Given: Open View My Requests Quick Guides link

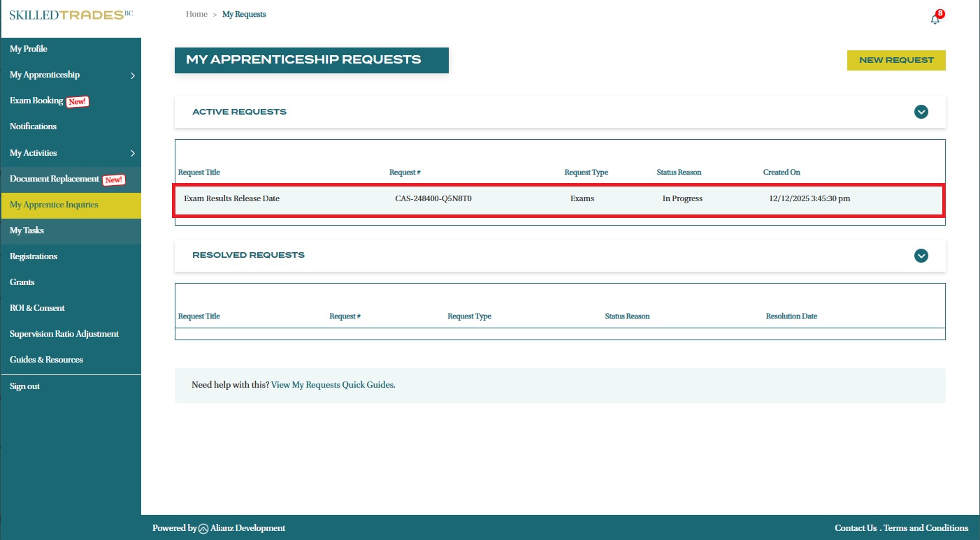Looking at the screenshot, I should tap(333, 385).
